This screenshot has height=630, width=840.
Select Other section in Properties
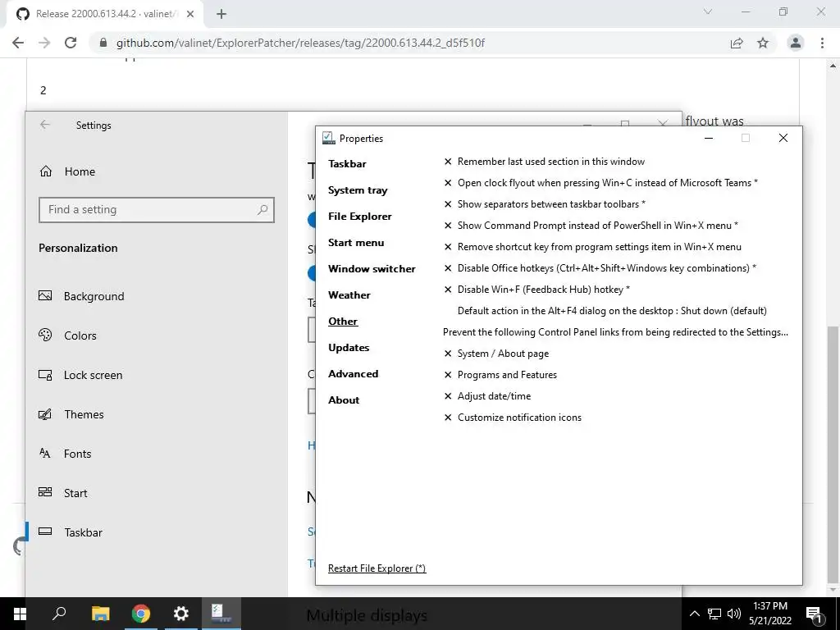coord(343,322)
